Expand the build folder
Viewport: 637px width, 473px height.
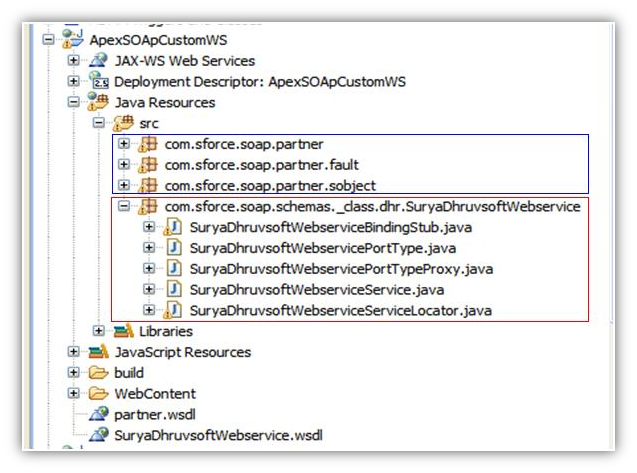74,372
